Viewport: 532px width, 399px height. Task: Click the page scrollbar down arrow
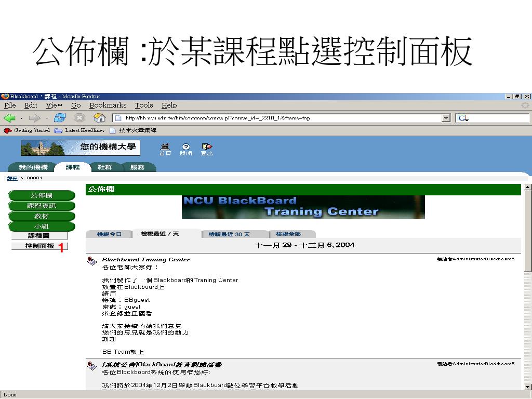(x=528, y=387)
